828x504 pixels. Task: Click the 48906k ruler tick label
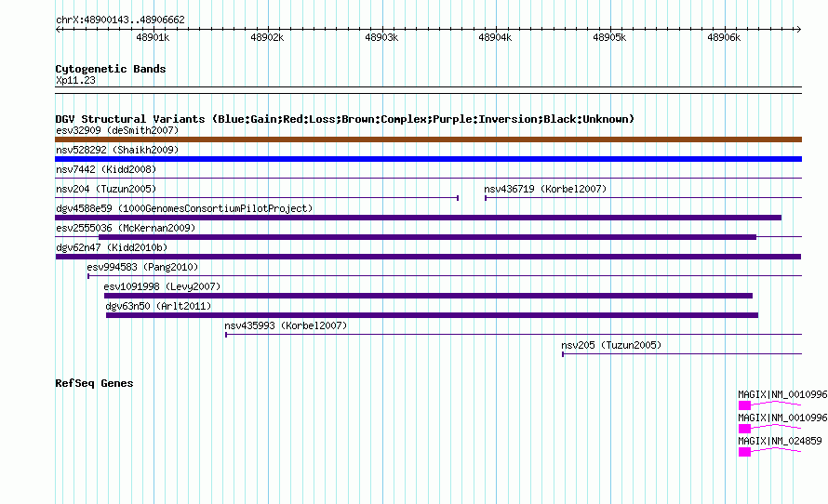[724, 37]
